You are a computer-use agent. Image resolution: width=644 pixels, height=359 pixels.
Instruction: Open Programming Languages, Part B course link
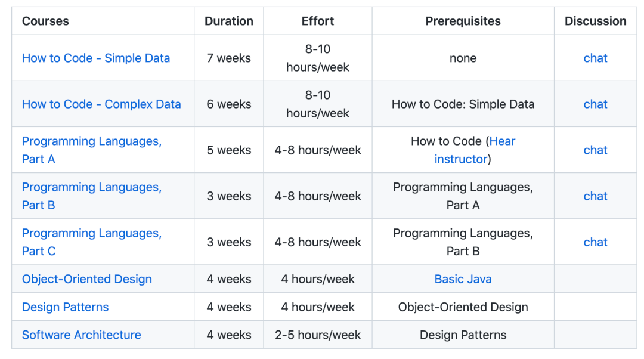pyautogui.click(x=92, y=196)
